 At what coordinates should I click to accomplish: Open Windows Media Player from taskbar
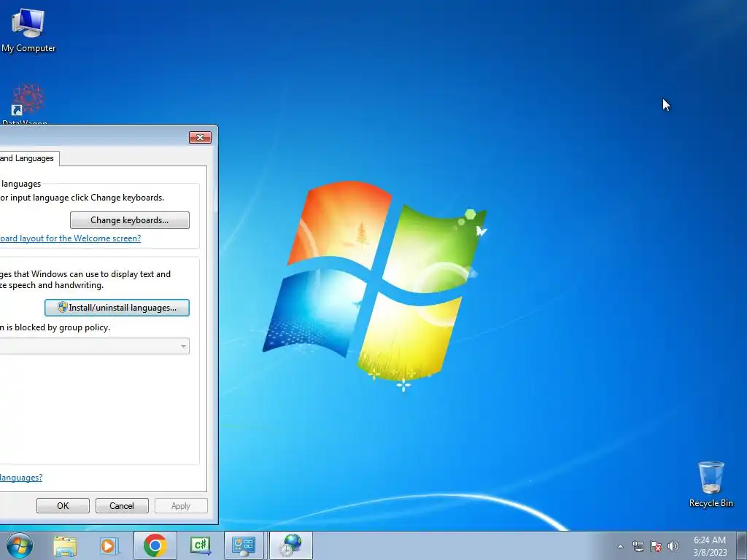tap(109, 545)
